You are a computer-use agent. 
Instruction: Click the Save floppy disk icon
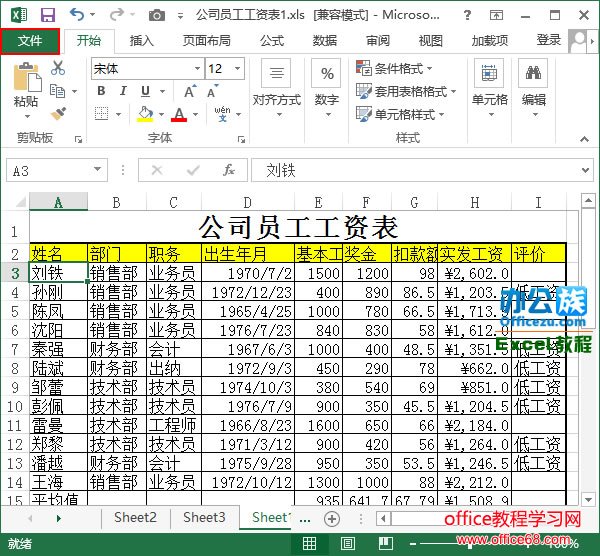48,15
